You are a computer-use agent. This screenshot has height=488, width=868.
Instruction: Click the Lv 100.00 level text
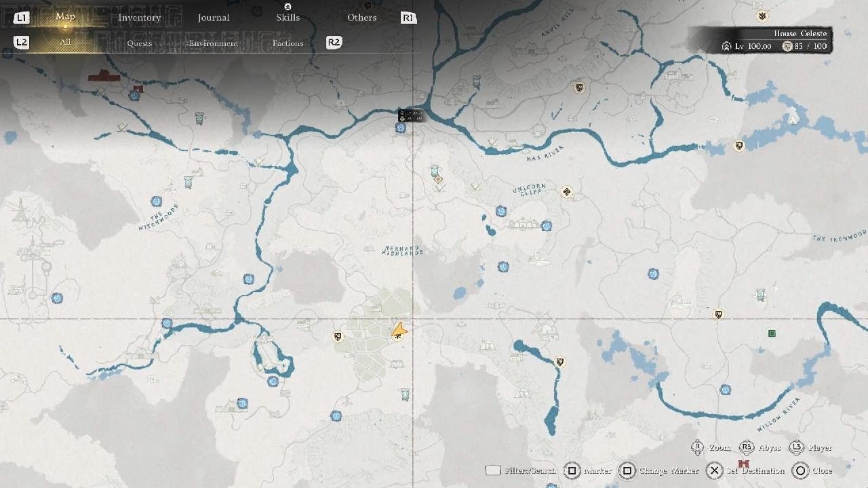click(753, 46)
